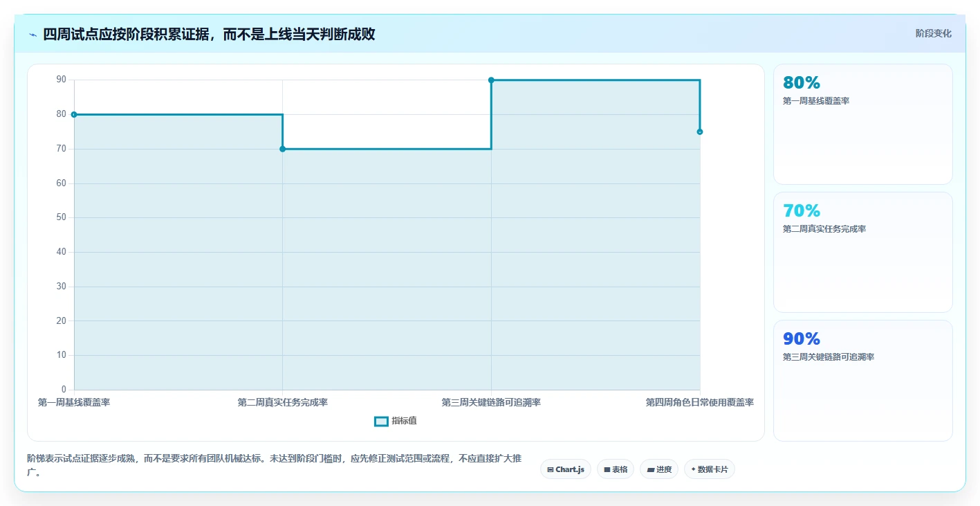The image size is (980, 506).
Task: Click the data point at value 70
Action: (x=282, y=149)
